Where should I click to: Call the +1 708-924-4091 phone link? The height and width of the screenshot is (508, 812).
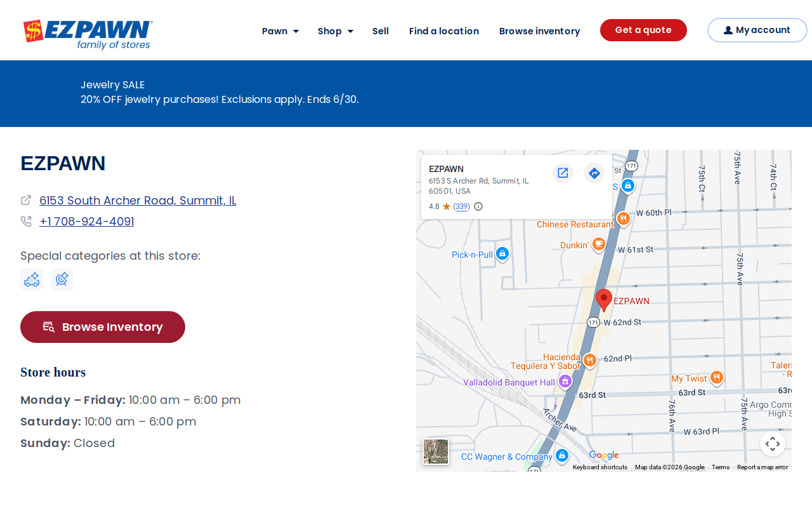coord(87,222)
